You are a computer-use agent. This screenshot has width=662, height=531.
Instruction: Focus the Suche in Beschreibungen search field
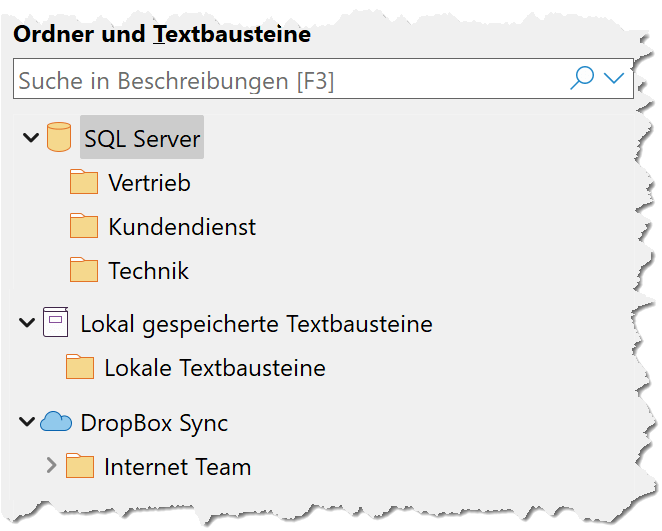coord(323,79)
